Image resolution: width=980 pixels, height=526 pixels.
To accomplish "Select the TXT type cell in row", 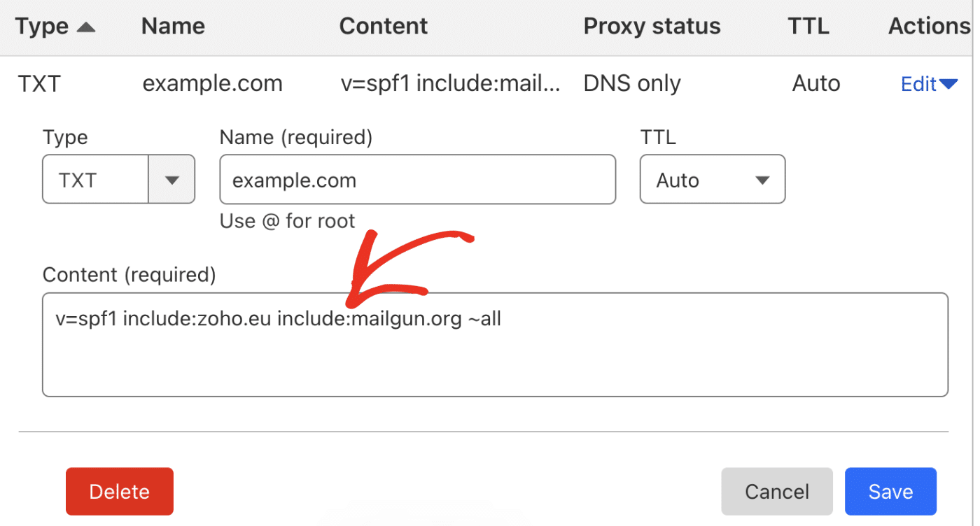I will (x=39, y=84).
